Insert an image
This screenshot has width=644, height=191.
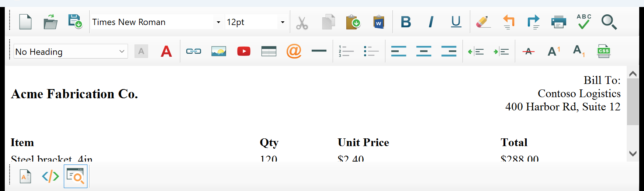(219, 51)
